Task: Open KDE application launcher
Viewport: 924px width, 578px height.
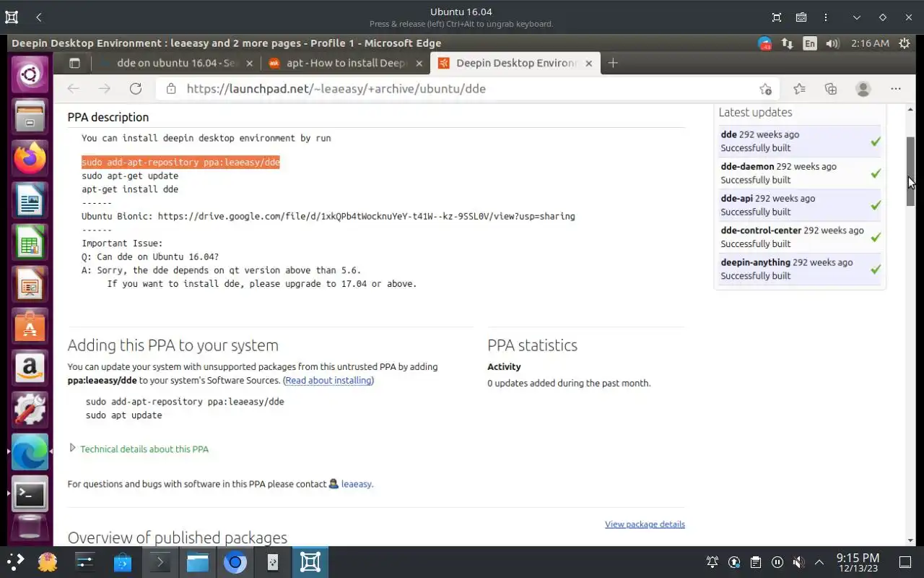Action: pos(15,561)
